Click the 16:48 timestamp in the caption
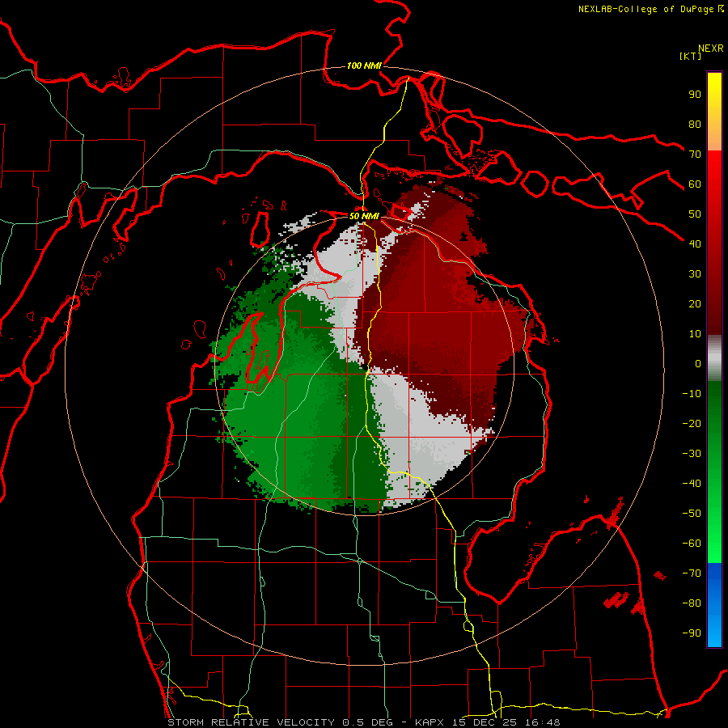This screenshot has width=728, height=728. [x=543, y=722]
